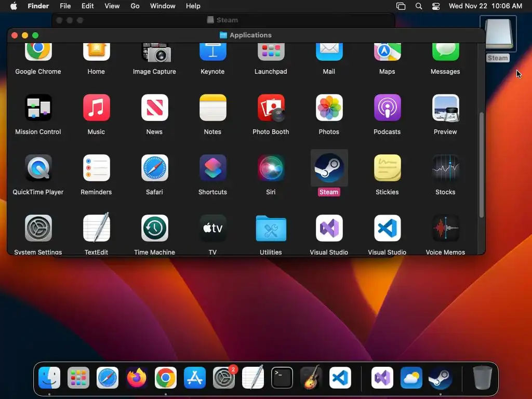This screenshot has height=399, width=532.
Task: Open Weather app from the Dock
Action: click(x=411, y=378)
